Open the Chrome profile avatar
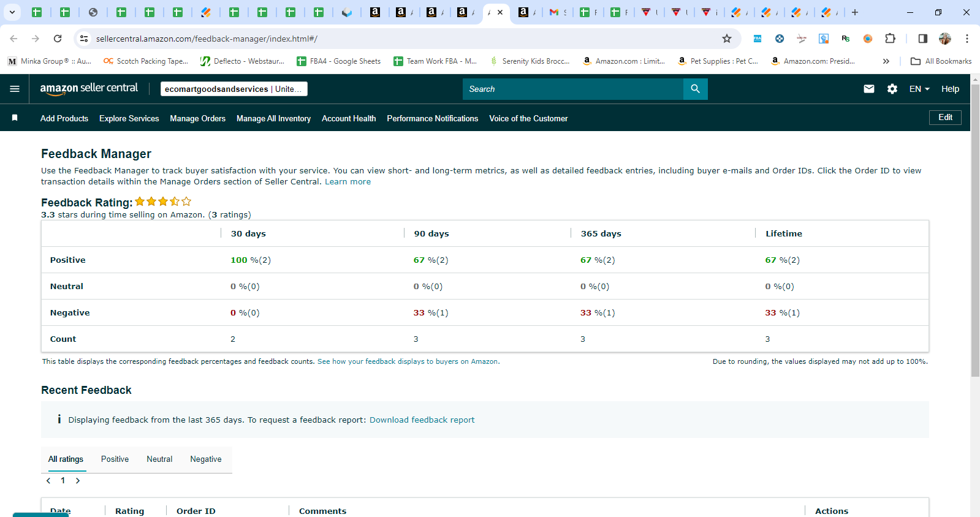Viewport: 980px width, 517px height. (945, 39)
